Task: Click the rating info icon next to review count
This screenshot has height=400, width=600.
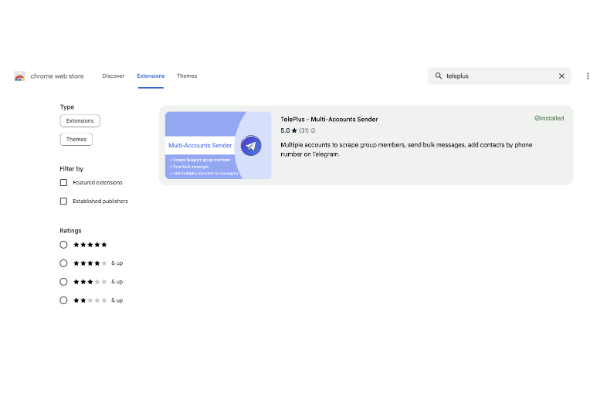Action: [x=313, y=131]
